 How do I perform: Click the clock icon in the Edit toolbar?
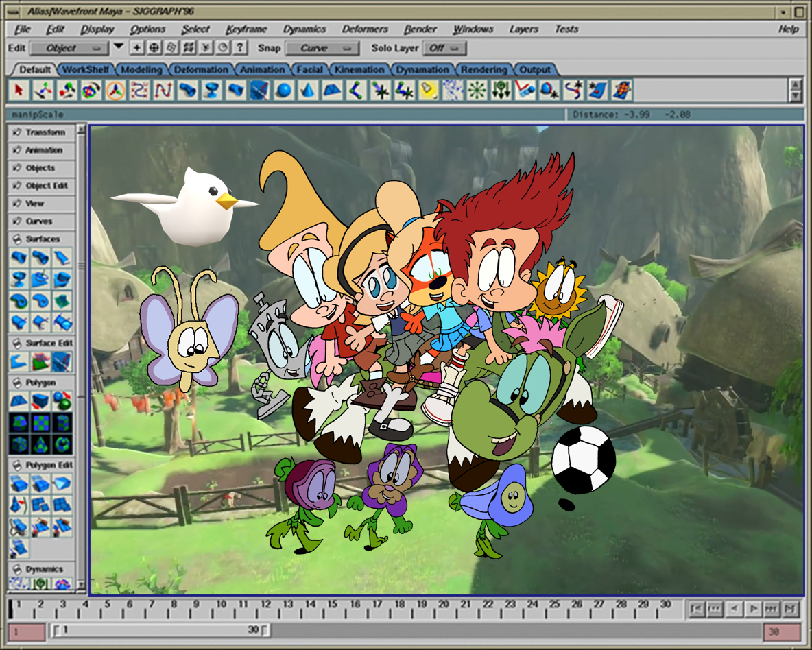223,48
